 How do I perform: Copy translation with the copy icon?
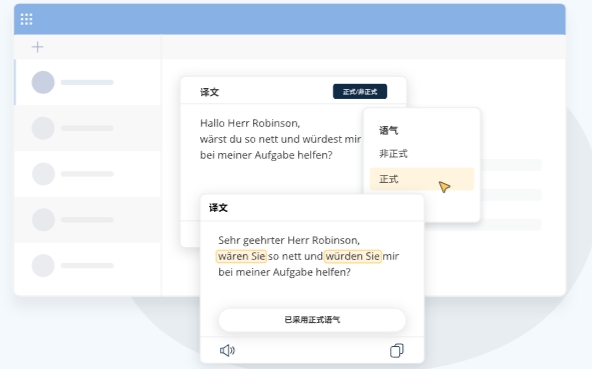[x=396, y=350]
